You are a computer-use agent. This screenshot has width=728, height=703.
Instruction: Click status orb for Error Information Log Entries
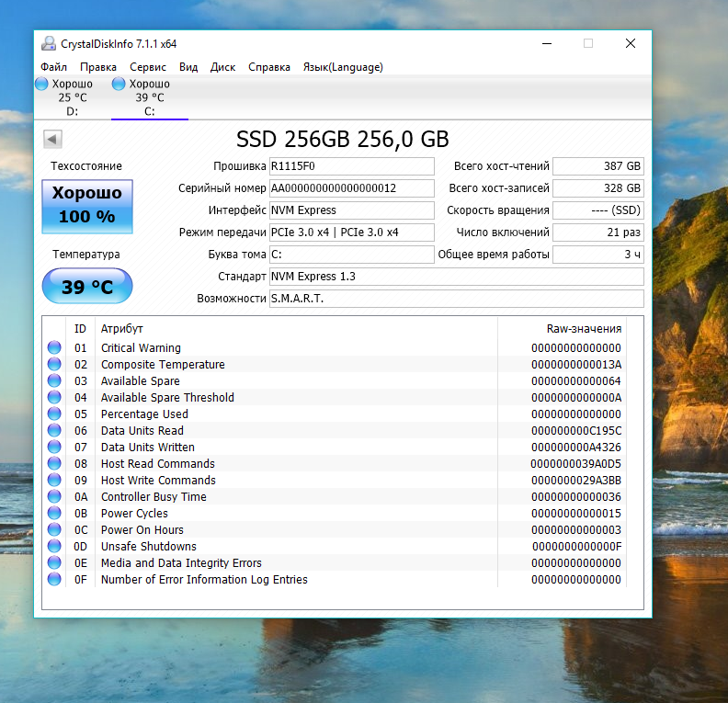coord(54,579)
